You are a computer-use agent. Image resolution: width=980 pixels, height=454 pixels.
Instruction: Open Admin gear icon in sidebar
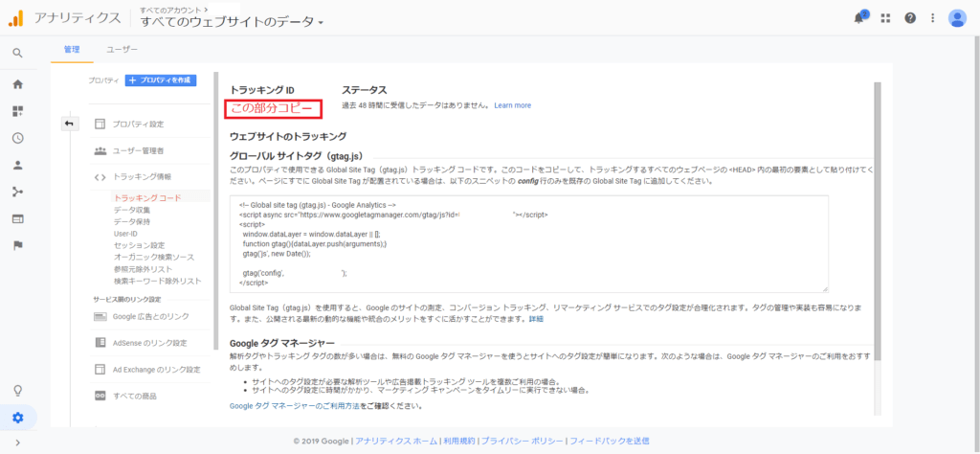[17, 418]
